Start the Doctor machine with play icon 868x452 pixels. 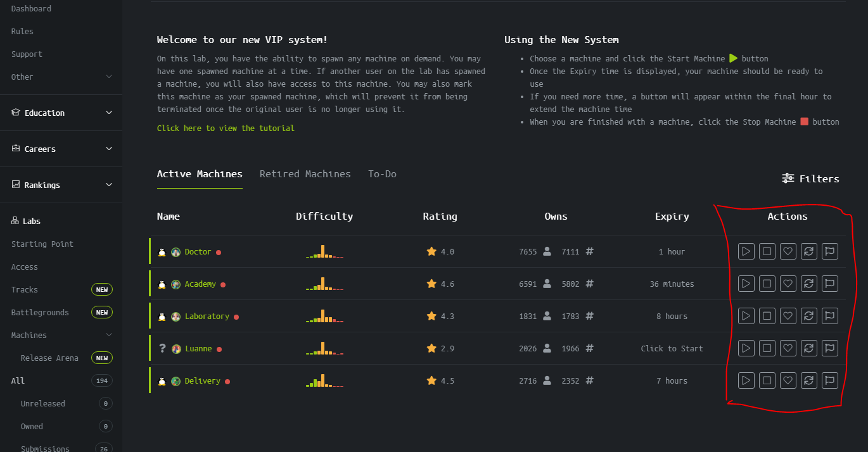746,251
